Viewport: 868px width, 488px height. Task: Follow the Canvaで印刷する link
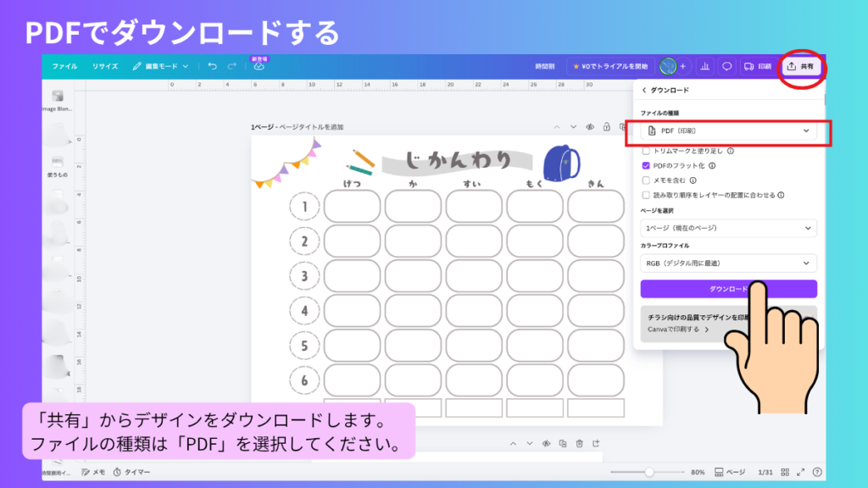(672, 330)
